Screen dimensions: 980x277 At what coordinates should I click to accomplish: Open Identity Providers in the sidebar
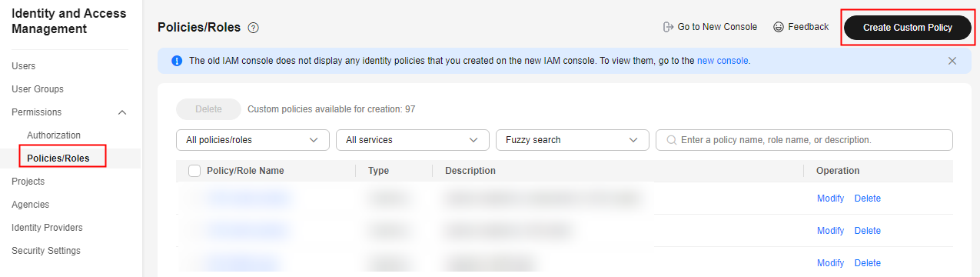[47, 228]
